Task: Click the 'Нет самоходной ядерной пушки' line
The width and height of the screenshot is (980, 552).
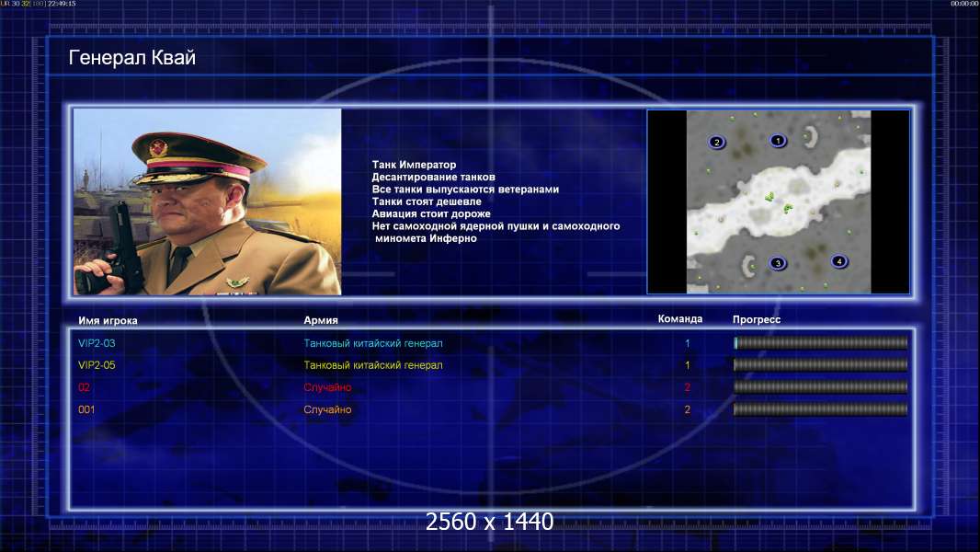Action: coord(496,225)
